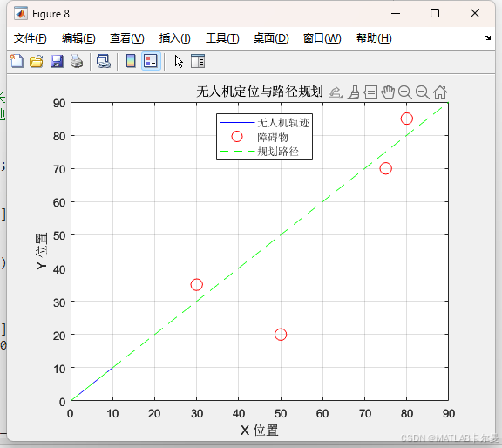
Task: Print the figure with the printer icon
Action: click(x=77, y=61)
